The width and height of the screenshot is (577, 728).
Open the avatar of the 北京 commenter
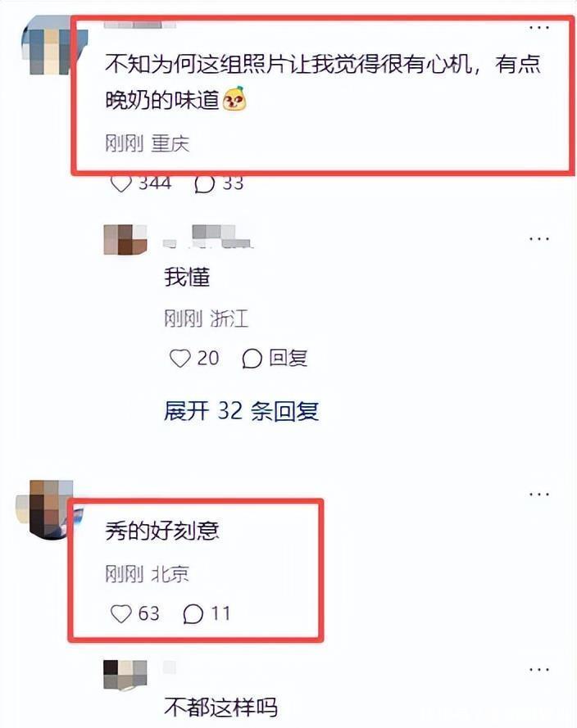tap(47, 510)
